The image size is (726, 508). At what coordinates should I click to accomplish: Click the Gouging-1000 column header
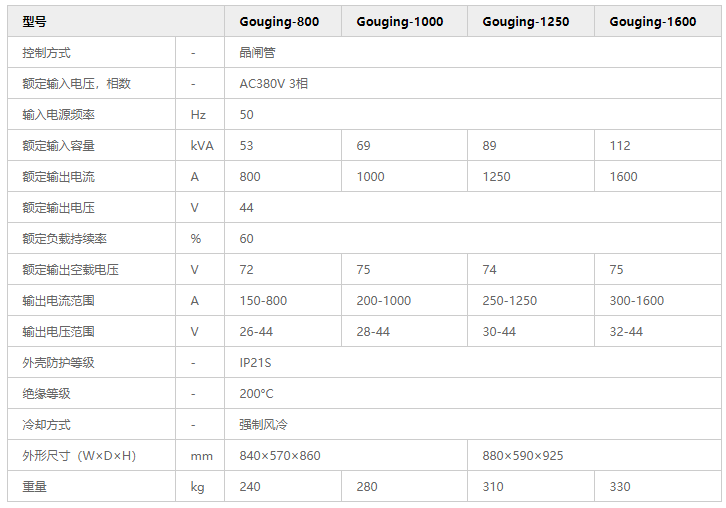point(399,21)
